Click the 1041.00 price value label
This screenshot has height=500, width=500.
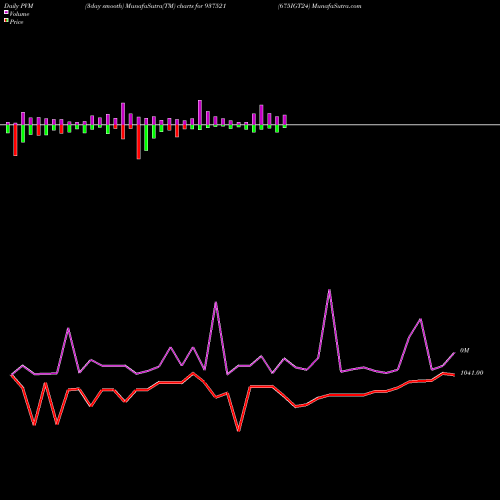point(472,373)
